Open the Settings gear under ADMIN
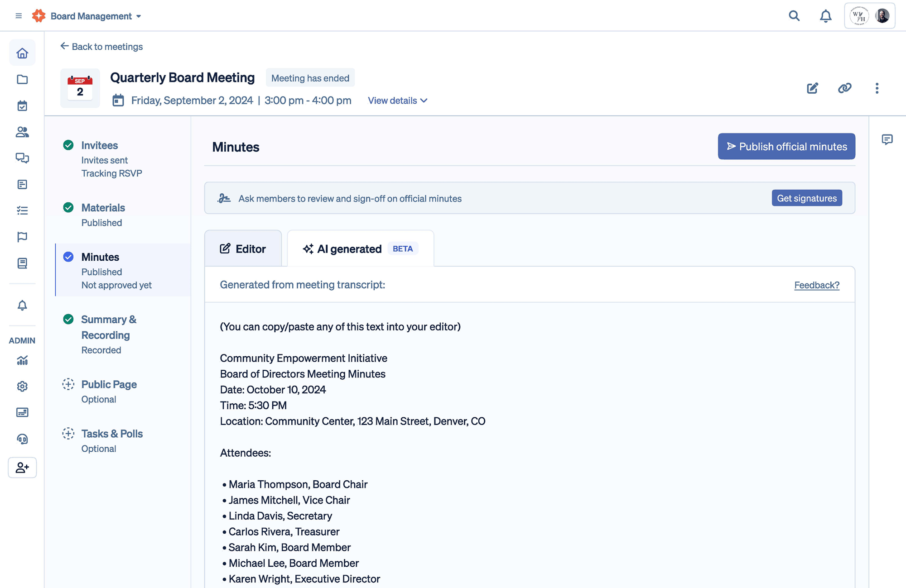906x588 pixels. tap(22, 386)
